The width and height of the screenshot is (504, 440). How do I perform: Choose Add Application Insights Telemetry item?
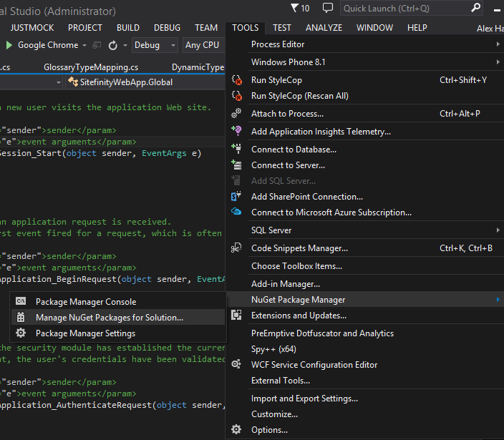click(365, 132)
